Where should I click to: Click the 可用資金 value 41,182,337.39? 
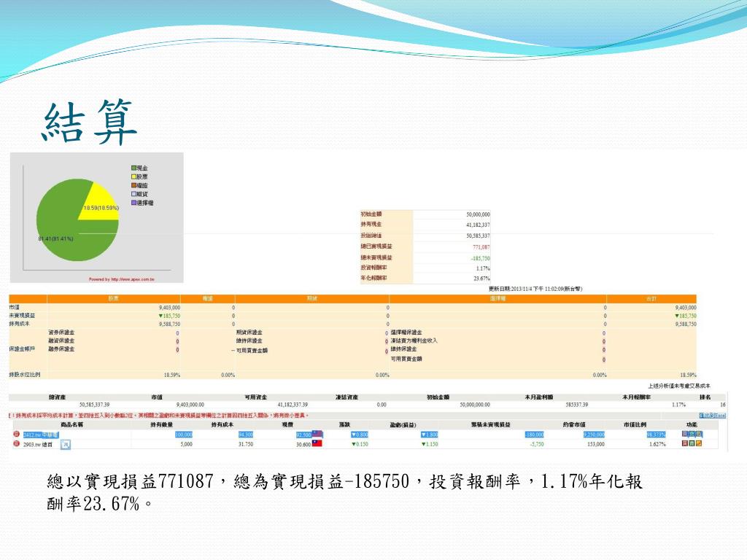point(293,405)
